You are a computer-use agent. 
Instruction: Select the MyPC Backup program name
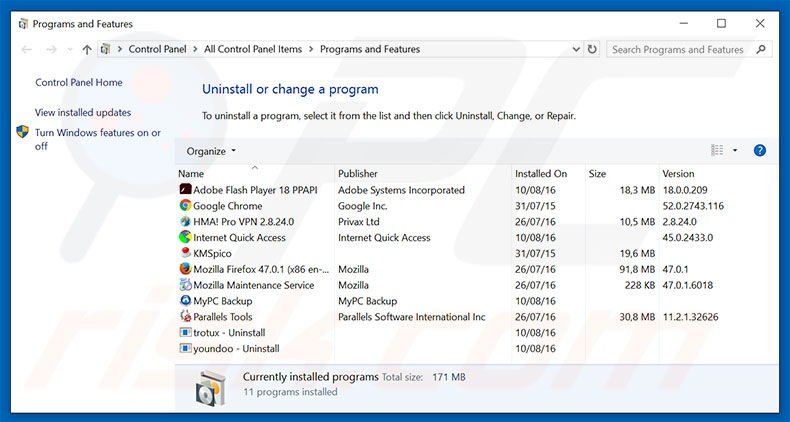pos(223,301)
